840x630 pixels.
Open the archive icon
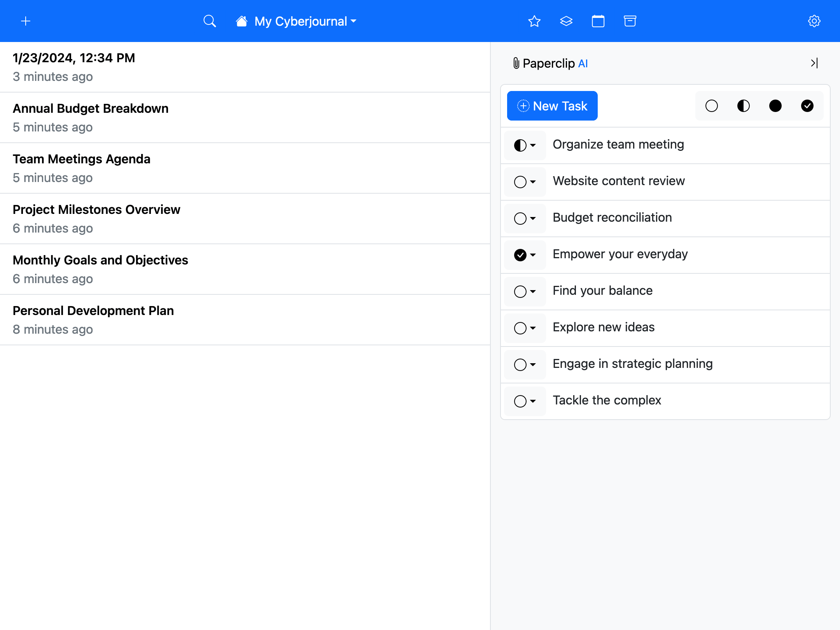[630, 21]
